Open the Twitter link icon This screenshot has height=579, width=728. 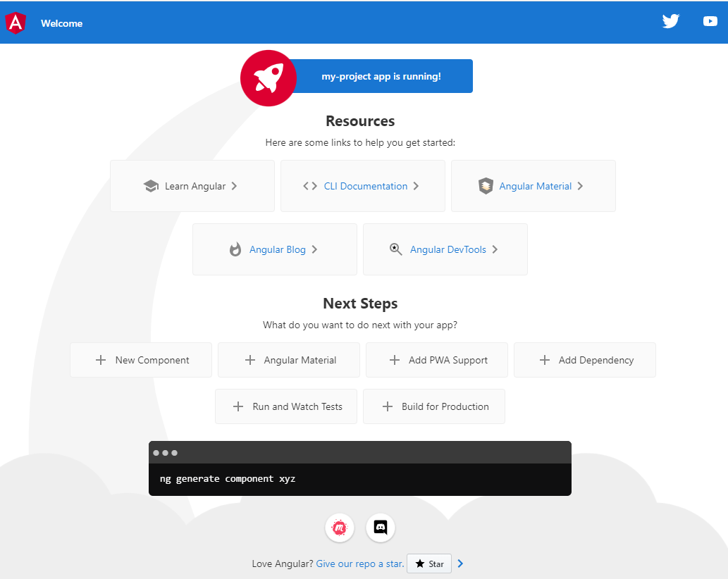pyautogui.click(x=670, y=21)
